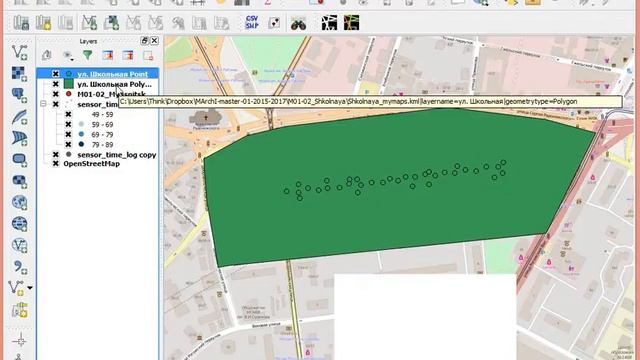Click the grey dot symbol of sensor_time_log copy
The image size is (640, 360).
(x=69, y=155)
